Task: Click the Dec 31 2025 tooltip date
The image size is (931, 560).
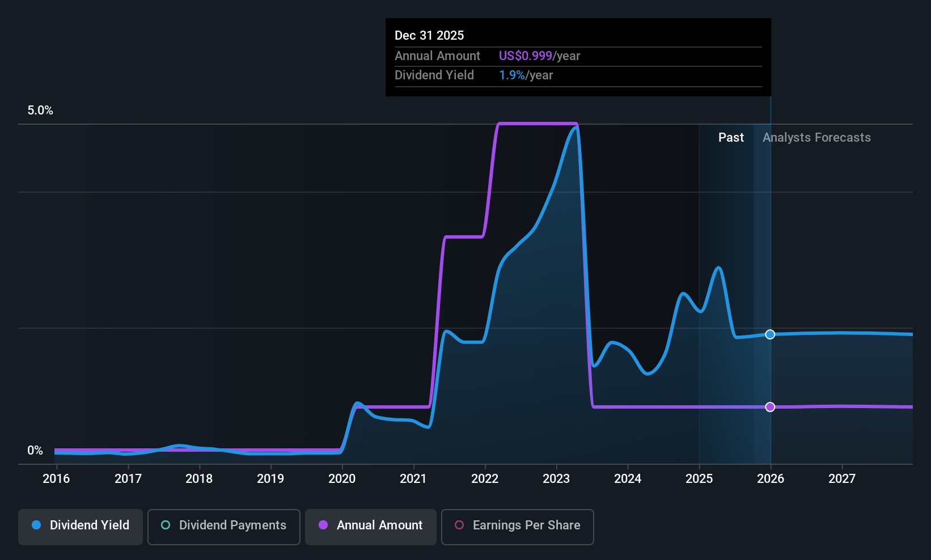Action: [429, 36]
